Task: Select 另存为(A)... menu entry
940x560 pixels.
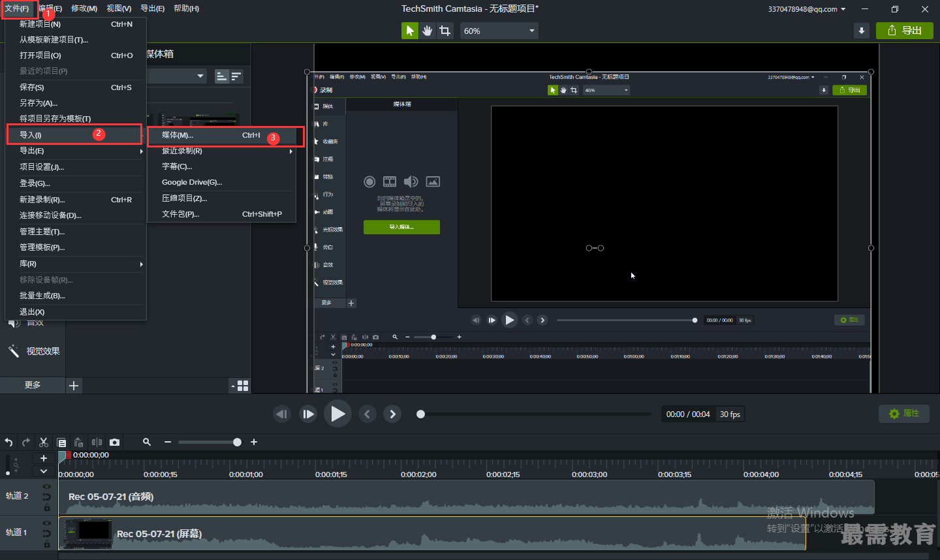Action: pyautogui.click(x=76, y=103)
